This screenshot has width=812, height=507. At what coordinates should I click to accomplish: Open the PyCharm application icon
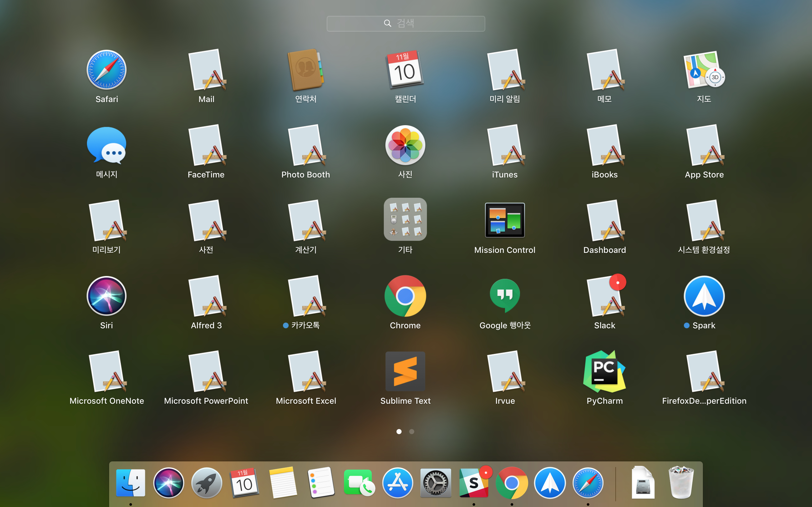(x=604, y=371)
